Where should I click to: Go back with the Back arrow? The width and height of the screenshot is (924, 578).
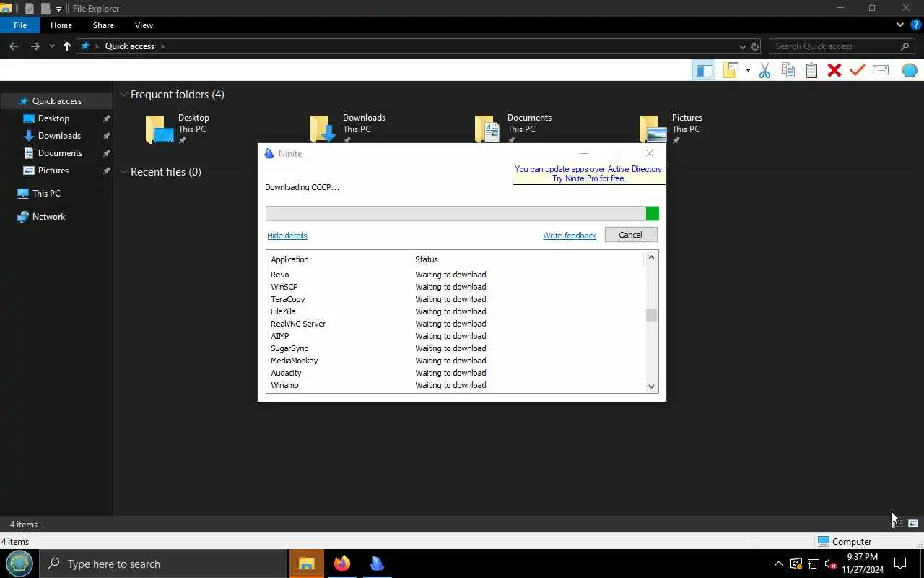pyautogui.click(x=14, y=46)
